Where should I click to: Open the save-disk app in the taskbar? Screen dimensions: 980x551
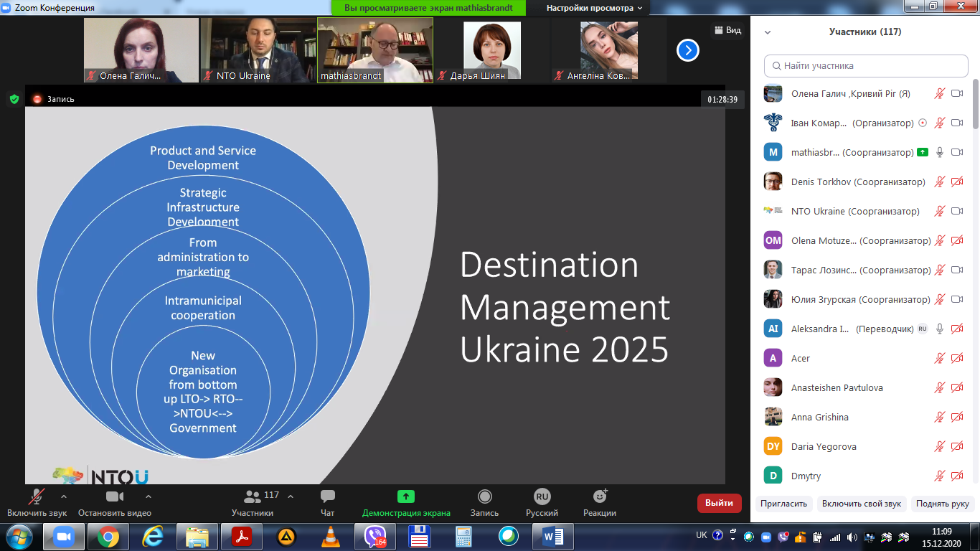coord(420,537)
